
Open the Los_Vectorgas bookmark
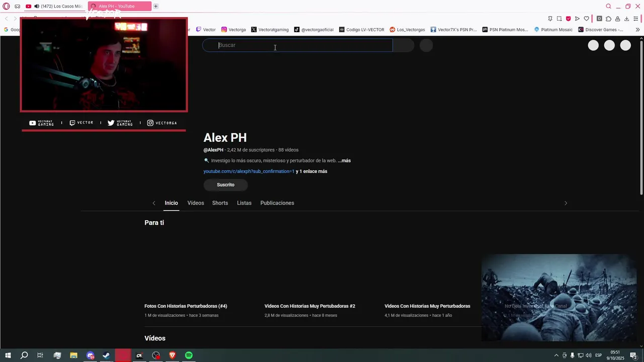coord(408,30)
